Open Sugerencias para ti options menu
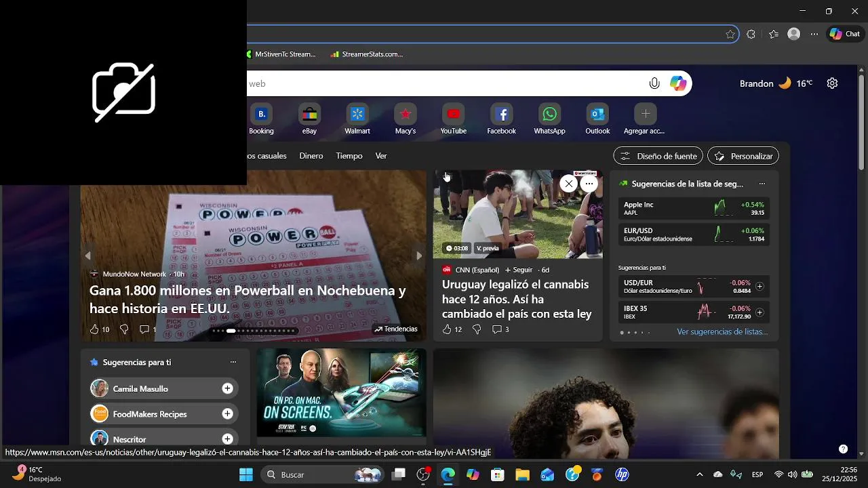 (x=233, y=362)
